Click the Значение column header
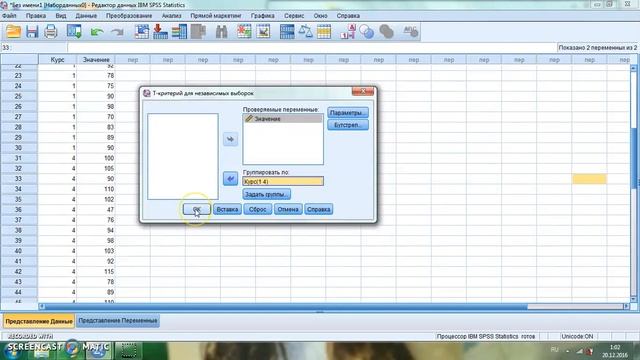The height and width of the screenshot is (360, 640). point(96,60)
